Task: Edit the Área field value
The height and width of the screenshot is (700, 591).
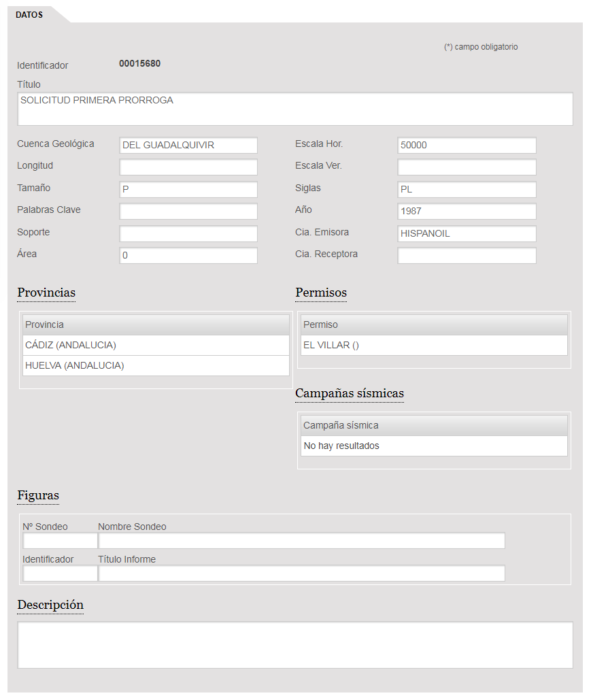Action: 188,256
